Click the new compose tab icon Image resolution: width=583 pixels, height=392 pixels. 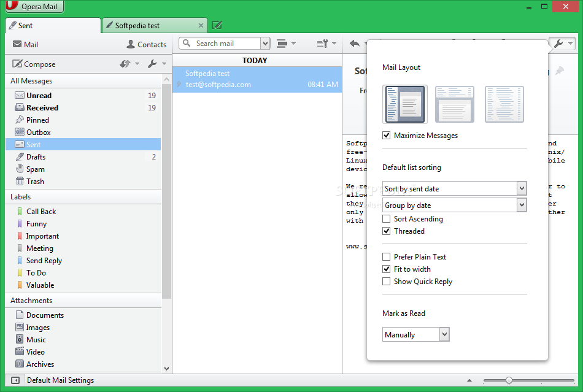click(217, 25)
